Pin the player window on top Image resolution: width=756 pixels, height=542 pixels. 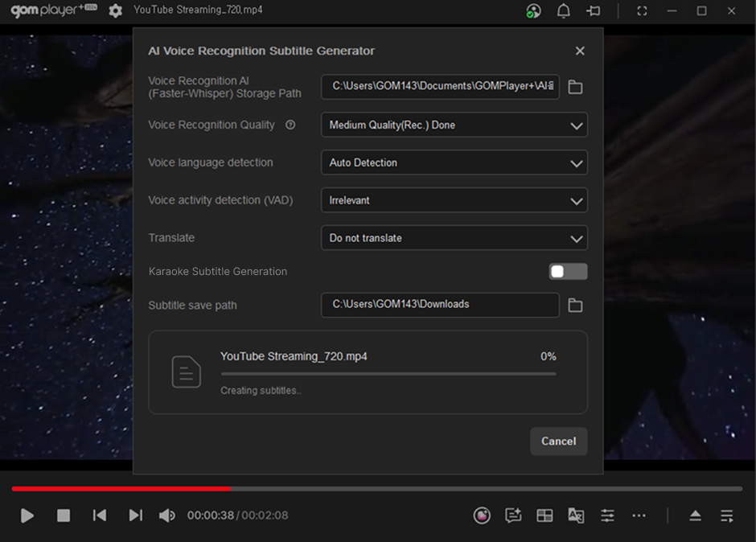click(594, 11)
